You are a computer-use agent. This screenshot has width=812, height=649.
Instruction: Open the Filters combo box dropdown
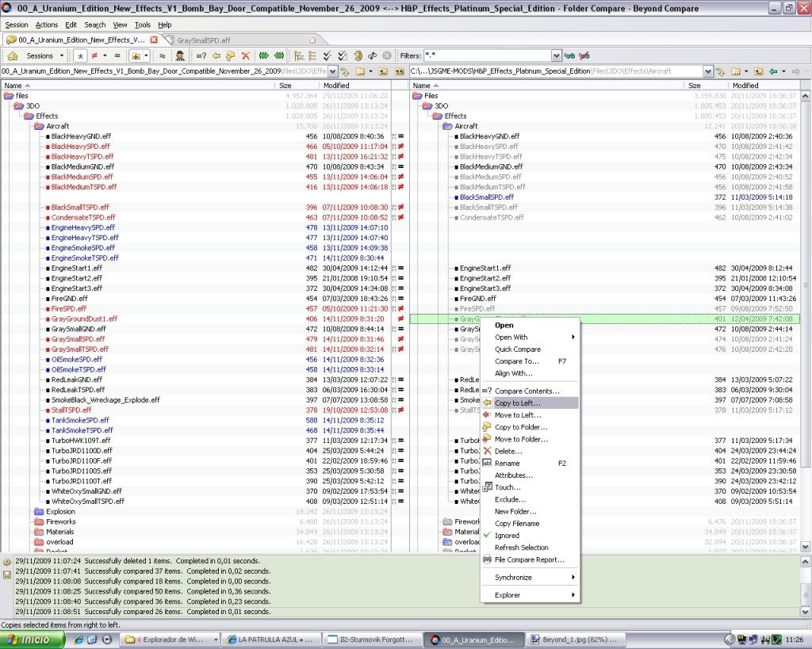point(556,56)
